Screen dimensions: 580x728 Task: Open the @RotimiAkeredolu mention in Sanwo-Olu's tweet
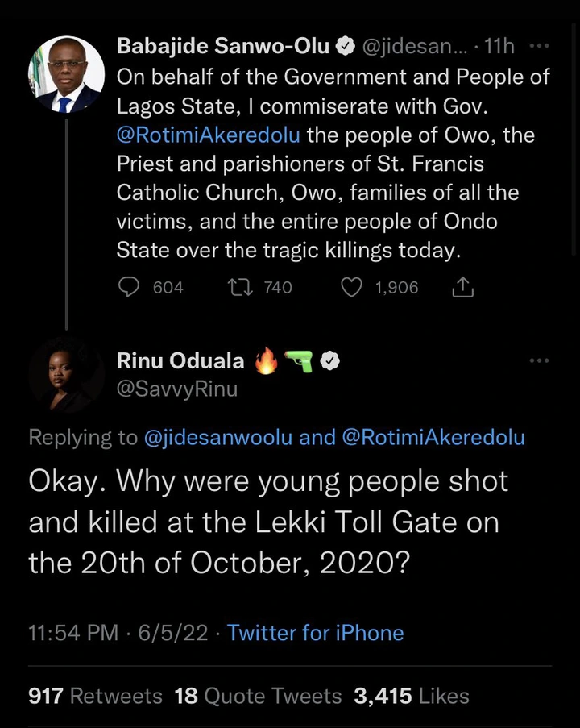tap(209, 135)
